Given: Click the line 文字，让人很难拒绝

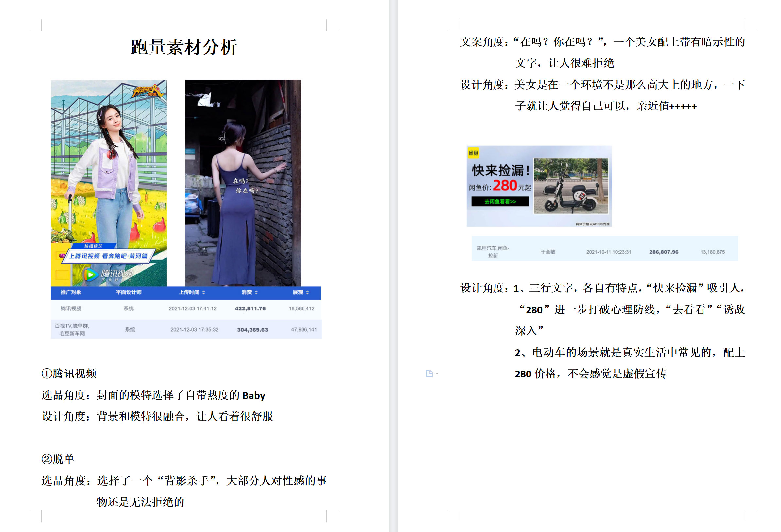Looking at the screenshot, I should (x=564, y=63).
